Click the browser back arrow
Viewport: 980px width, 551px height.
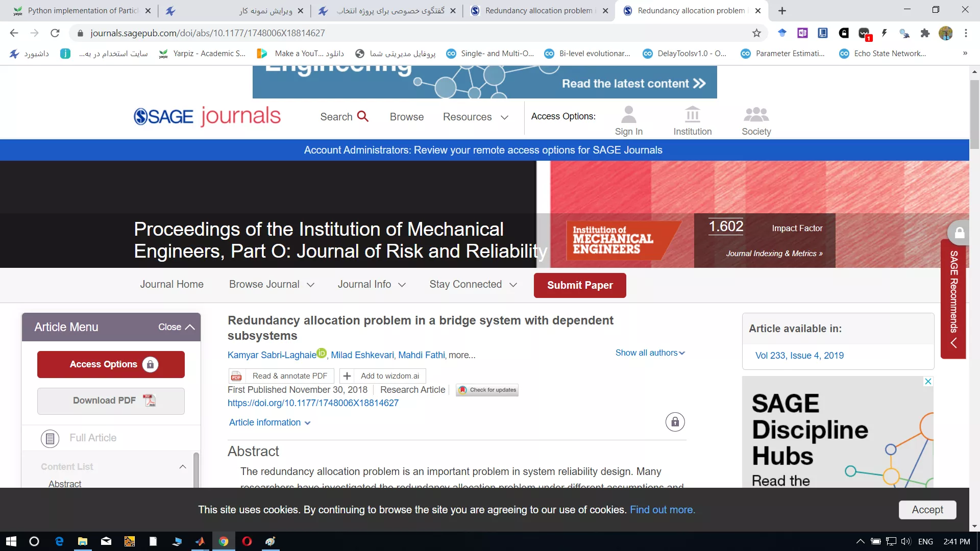coord(14,33)
